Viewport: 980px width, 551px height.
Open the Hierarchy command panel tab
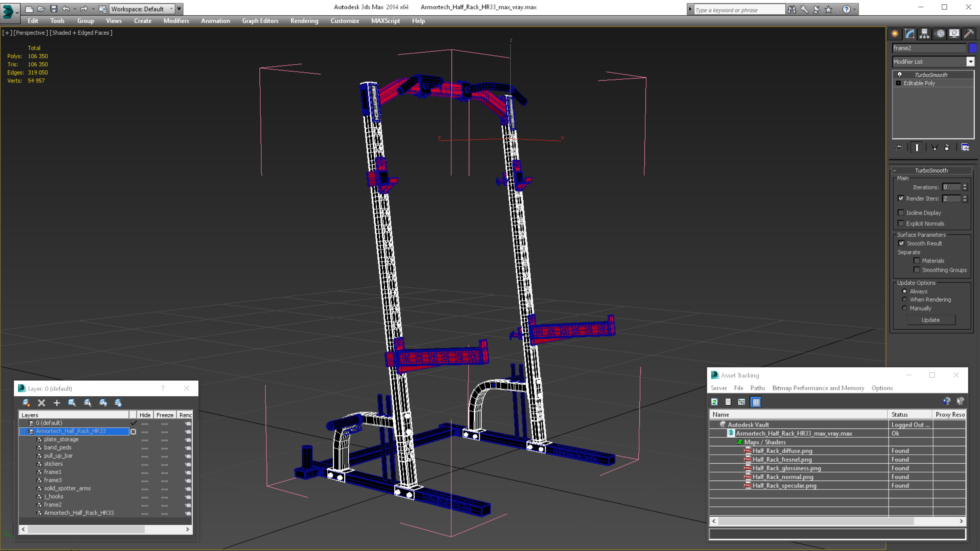pos(924,34)
